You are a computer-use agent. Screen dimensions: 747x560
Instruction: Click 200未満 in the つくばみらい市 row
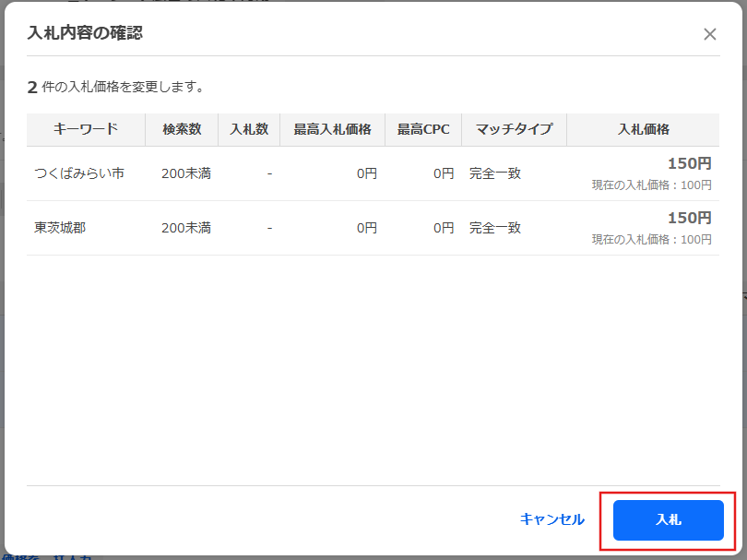pos(185,173)
